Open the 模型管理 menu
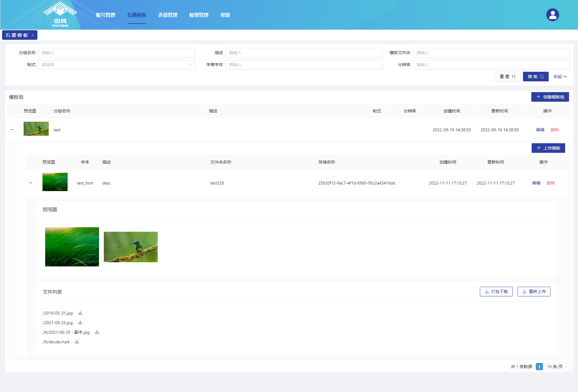This screenshot has width=578, height=392. (x=199, y=15)
